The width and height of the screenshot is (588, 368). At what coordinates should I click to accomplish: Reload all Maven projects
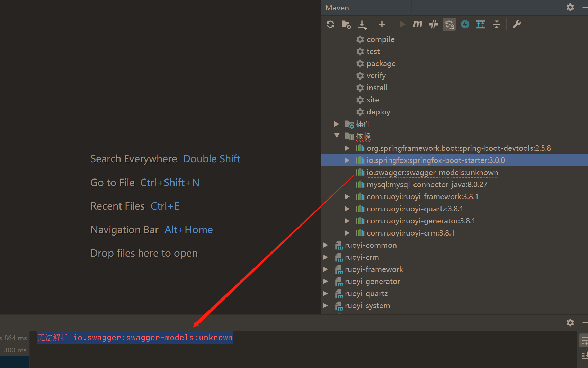pyautogui.click(x=330, y=24)
